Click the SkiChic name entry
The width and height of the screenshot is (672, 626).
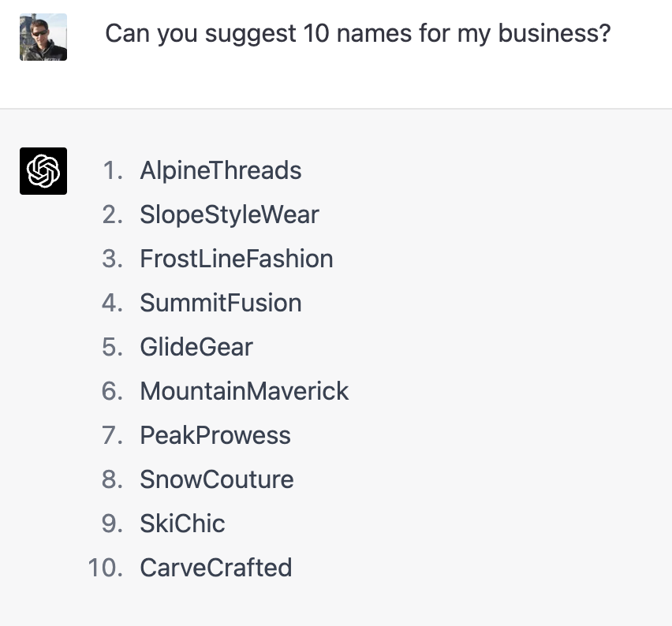pyautogui.click(x=183, y=524)
